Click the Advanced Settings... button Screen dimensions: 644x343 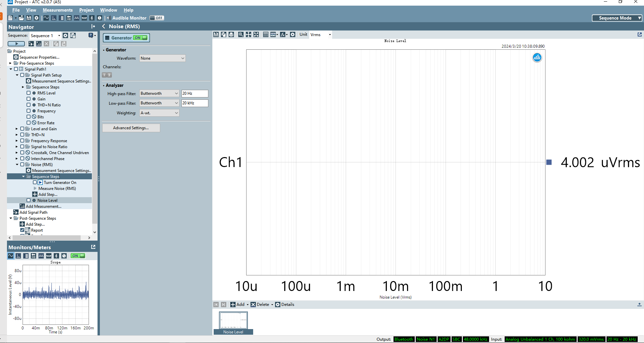[x=131, y=128]
